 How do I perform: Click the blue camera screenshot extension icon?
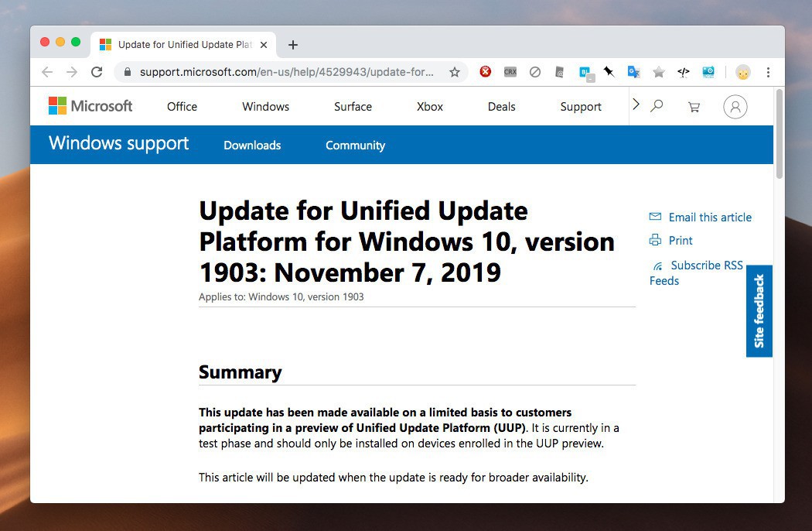pyautogui.click(x=708, y=72)
